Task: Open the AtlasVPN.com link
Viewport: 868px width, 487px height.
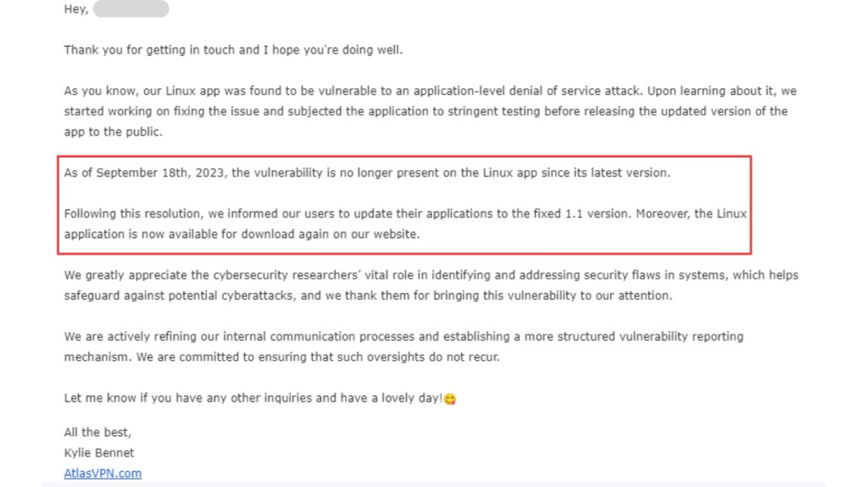Action: 103,473
